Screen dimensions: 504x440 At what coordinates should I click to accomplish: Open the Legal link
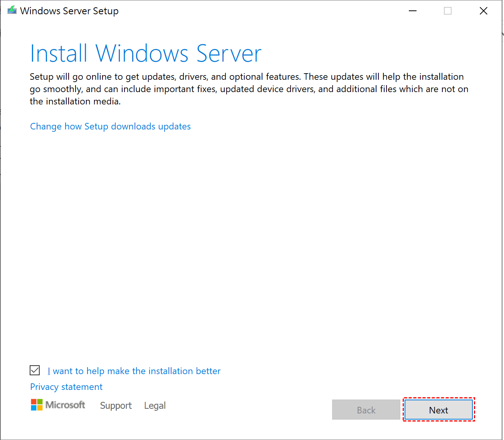pyautogui.click(x=155, y=406)
